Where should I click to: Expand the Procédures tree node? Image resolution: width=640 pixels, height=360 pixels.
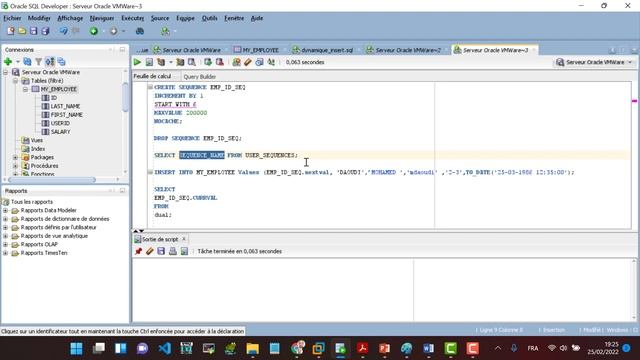(16, 166)
